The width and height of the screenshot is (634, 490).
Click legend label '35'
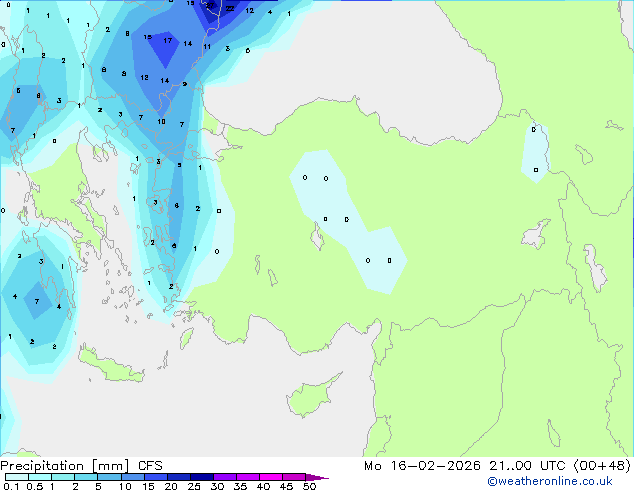240,486
